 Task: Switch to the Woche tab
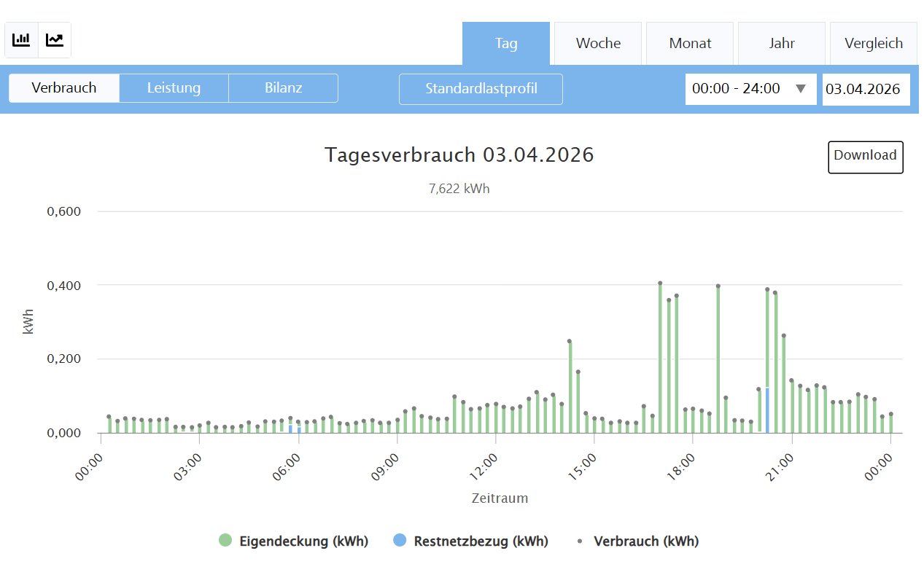(x=598, y=44)
